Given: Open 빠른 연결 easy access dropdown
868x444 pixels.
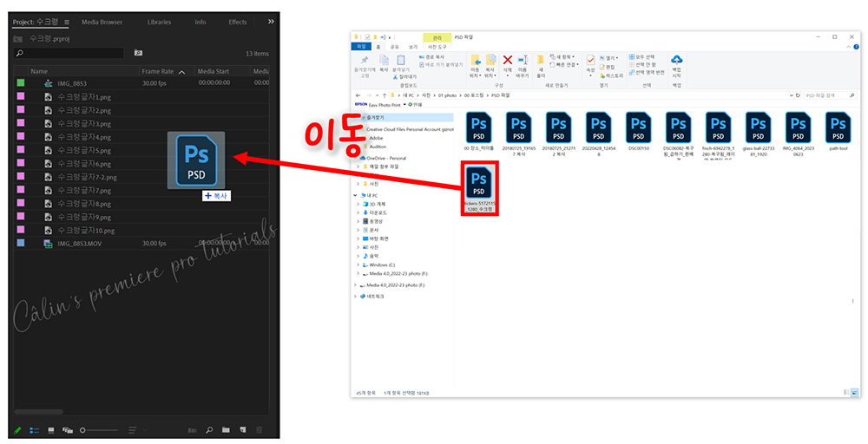Looking at the screenshot, I should click(x=563, y=64).
